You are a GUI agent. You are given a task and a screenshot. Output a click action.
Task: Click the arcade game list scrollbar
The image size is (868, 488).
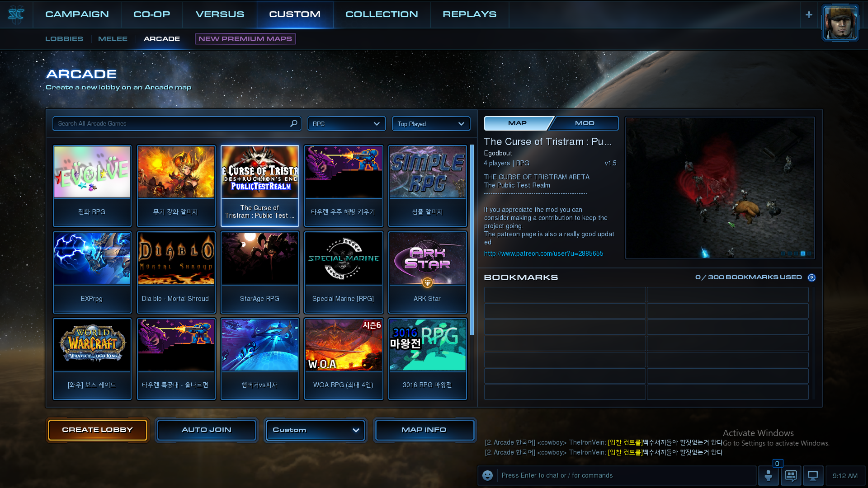[x=472, y=240]
